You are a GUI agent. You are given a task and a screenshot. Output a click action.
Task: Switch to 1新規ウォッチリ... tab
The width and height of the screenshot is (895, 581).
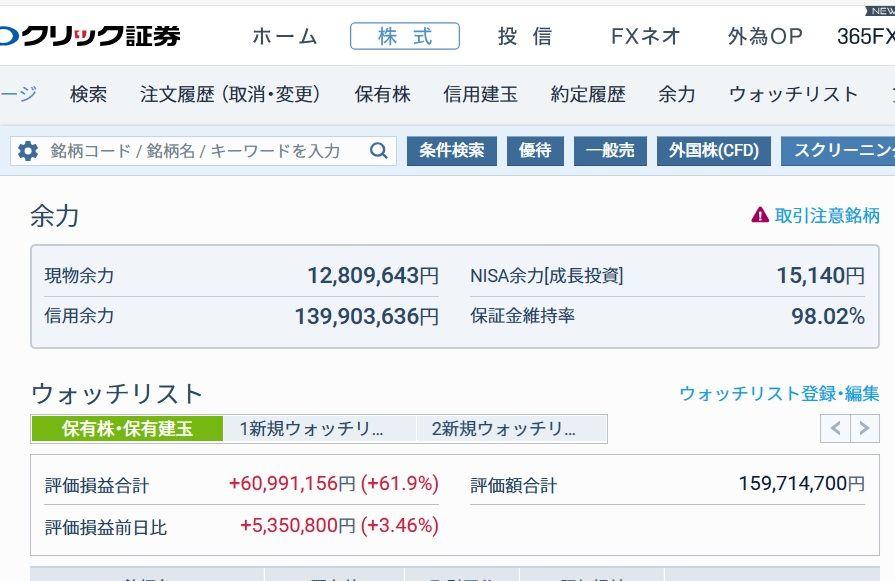point(311,429)
